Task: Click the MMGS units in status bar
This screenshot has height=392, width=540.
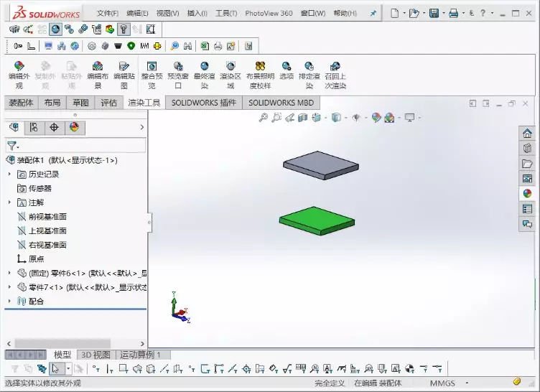Action: [442, 383]
